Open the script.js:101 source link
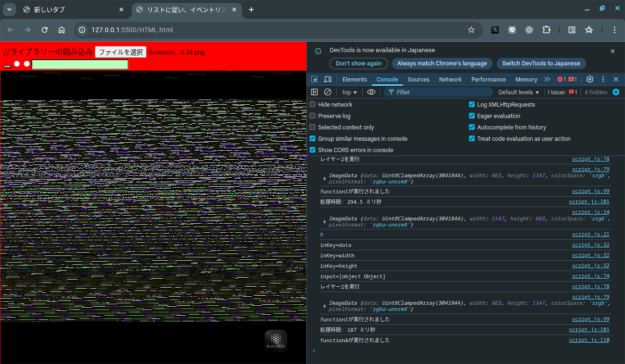Screen dimensions: 625x364 [589, 201]
